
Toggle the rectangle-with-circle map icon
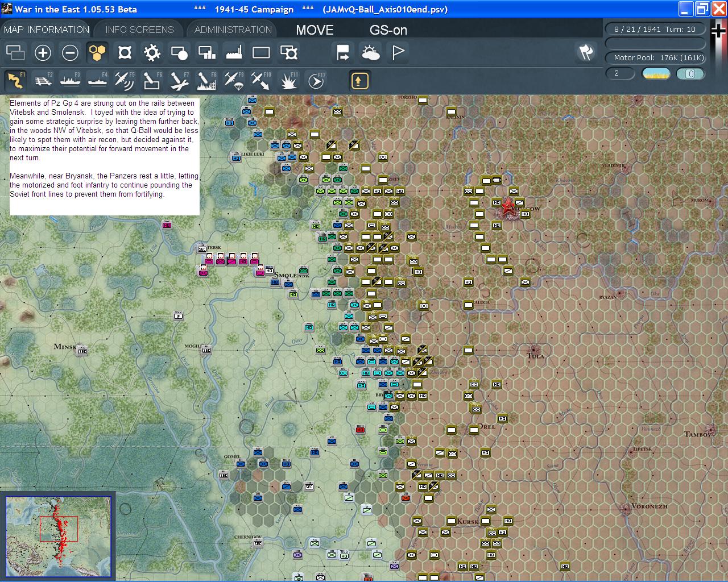click(179, 53)
